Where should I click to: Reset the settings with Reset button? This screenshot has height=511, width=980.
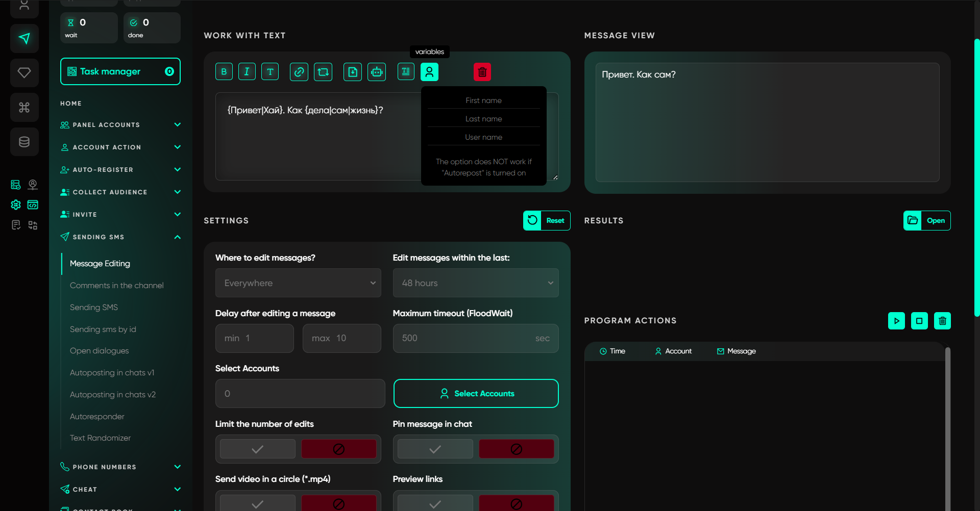[x=547, y=221]
